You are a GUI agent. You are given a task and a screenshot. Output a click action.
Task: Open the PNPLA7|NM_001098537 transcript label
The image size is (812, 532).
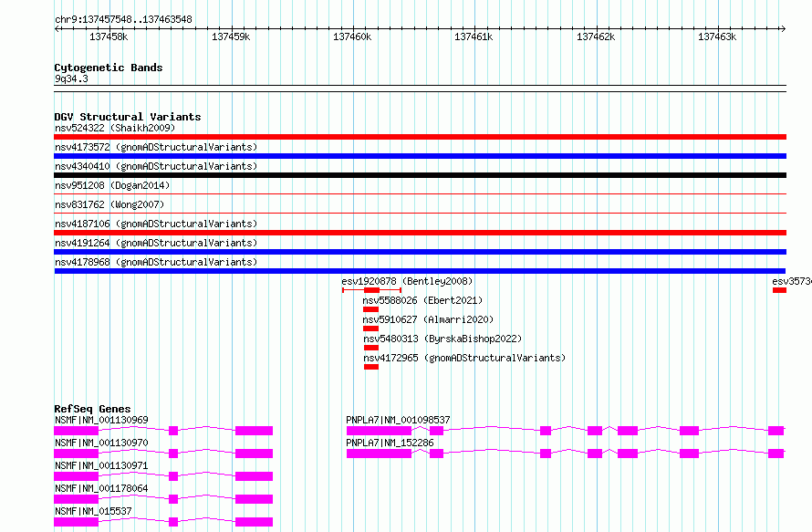point(398,420)
